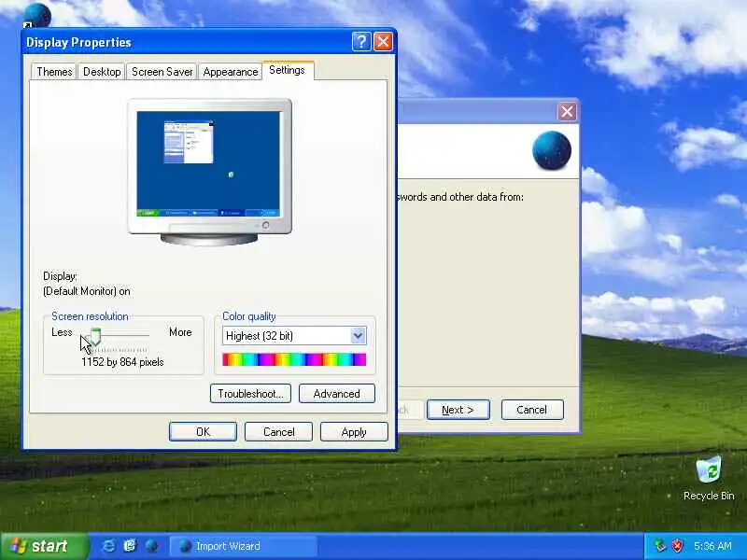This screenshot has width=747, height=560.
Task: Click the system clock showing 5:36 AM
Action: 712,546
